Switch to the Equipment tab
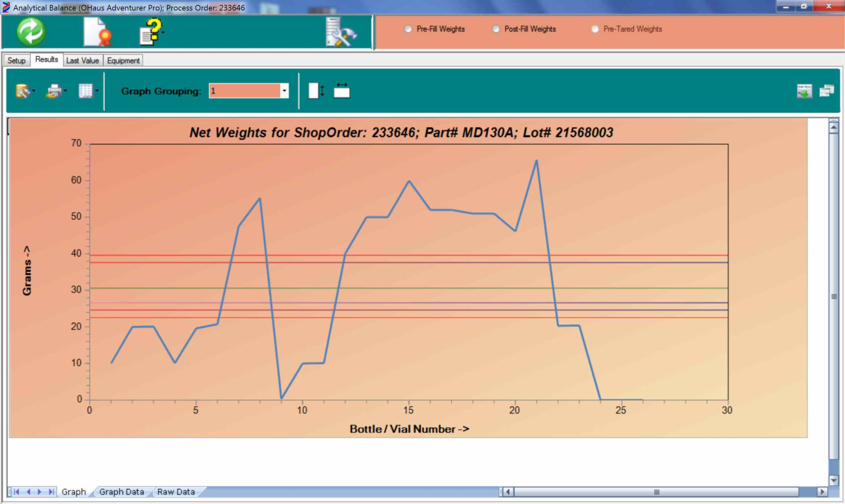This screenshot has height=504, width=845. 123,61
